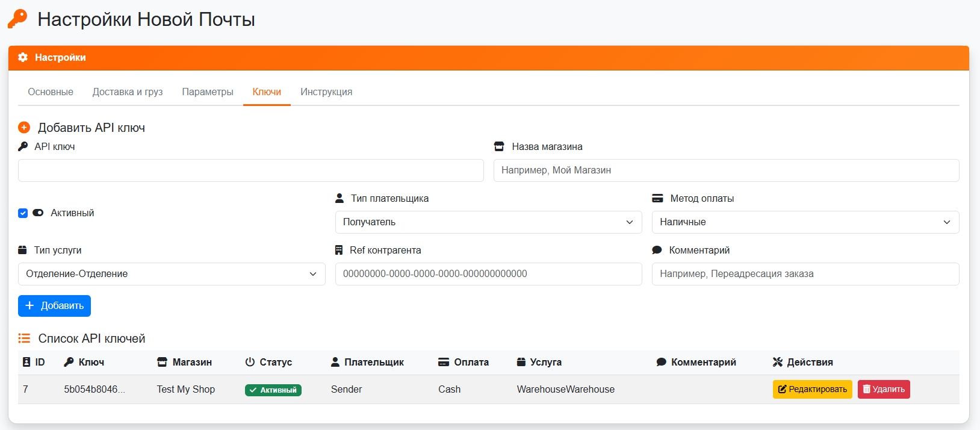
Task: Click the card icon beside Метод оплаты
Action: point(657,198)
